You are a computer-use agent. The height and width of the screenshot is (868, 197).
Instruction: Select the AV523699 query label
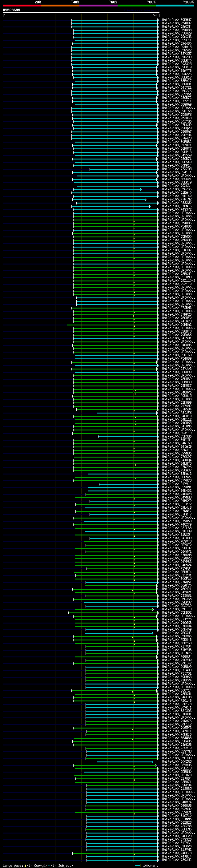click(11, 10)
